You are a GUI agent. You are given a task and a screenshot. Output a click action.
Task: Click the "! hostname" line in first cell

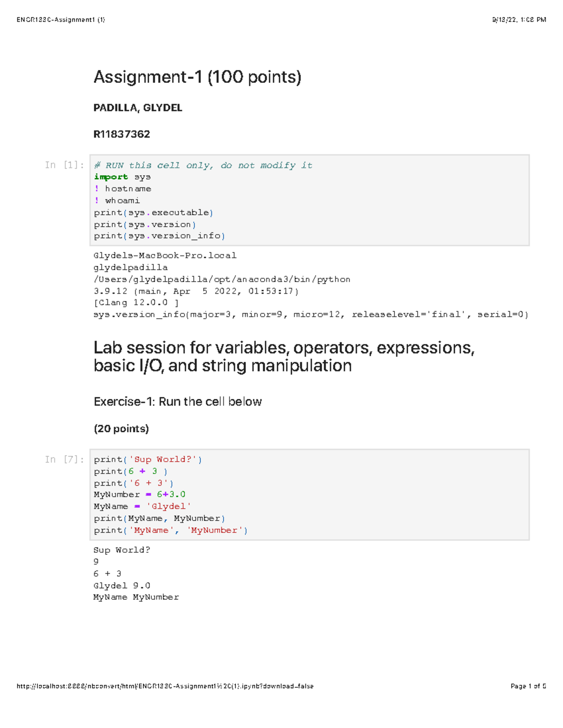pos(123,188)
